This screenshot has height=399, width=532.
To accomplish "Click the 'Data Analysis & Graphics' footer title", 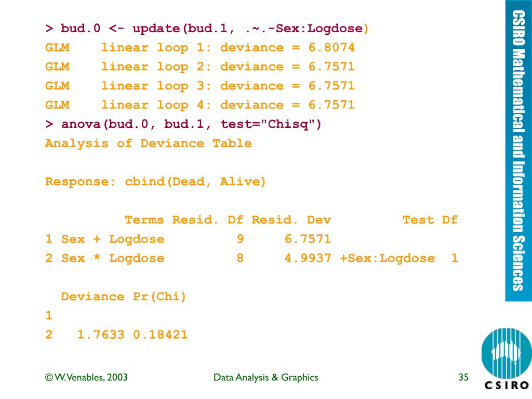I will click(265, 377).
